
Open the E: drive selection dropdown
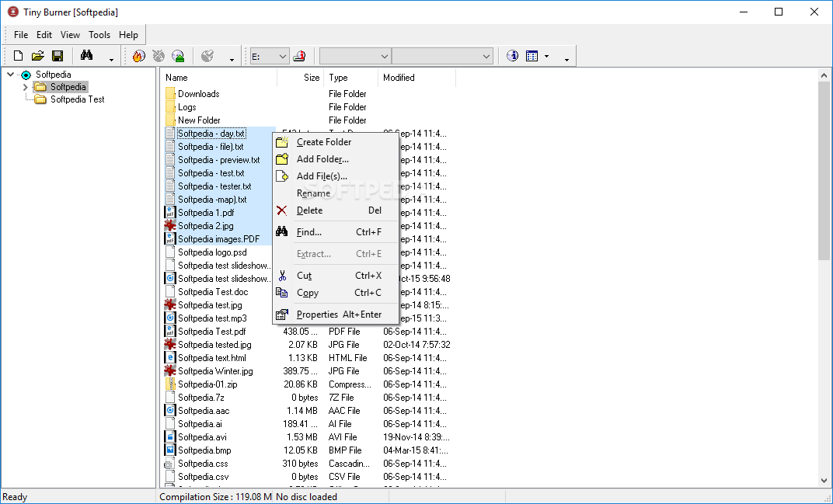283,56
